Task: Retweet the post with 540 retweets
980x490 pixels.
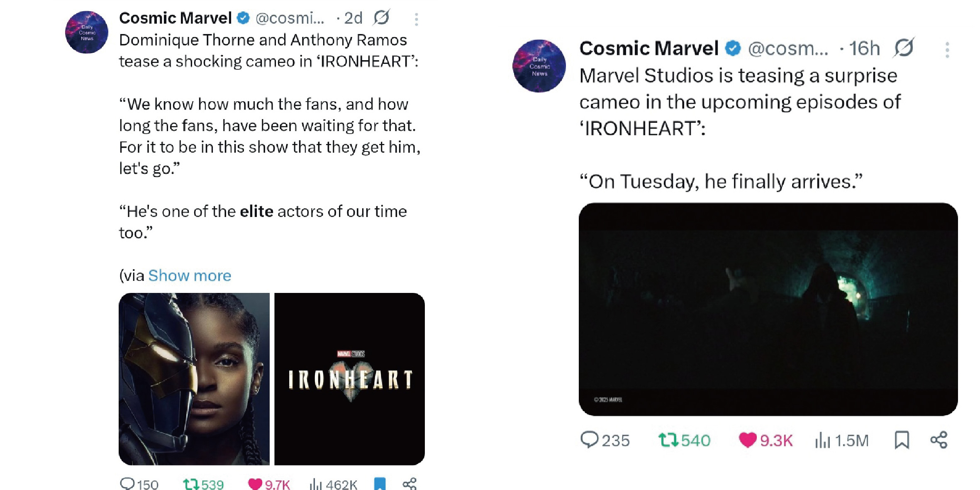Action: click(x=668, y=440)
